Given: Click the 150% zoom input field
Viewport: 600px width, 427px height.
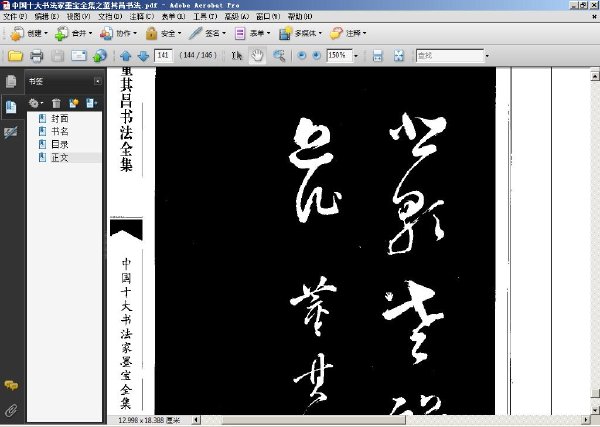Looking at the screenshot, I should [339, 55].
